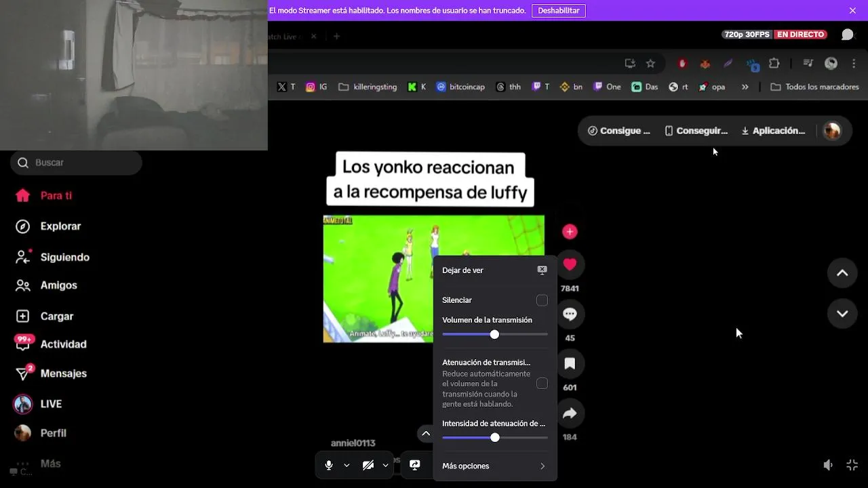Open the Explorar section
The height and width of the screenshot is (488, 868).
(x=48, y=226)
